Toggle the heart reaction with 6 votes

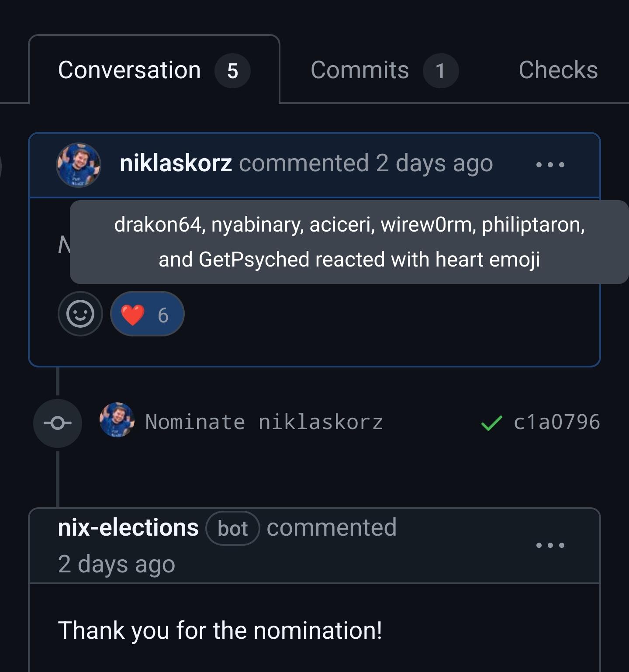tap(147, 314)
